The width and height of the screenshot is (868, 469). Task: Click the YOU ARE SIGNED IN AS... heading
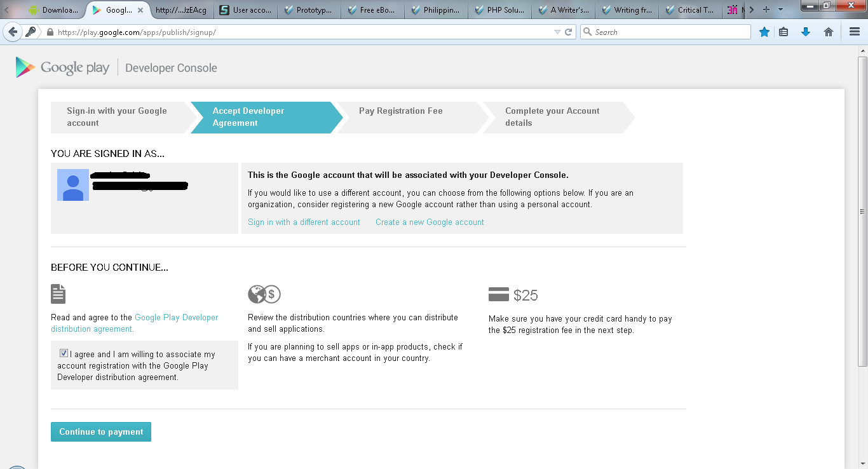pyautogui.click(x=108, y=153)
